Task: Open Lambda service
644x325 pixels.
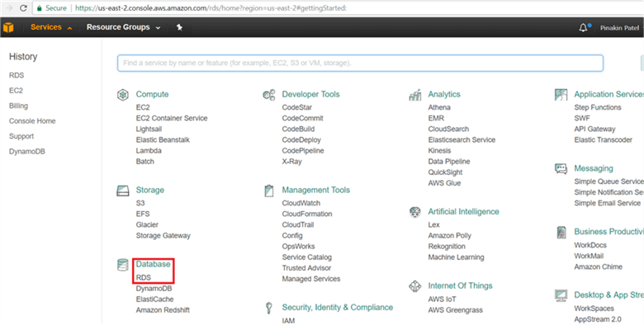Action: [149, 151]
